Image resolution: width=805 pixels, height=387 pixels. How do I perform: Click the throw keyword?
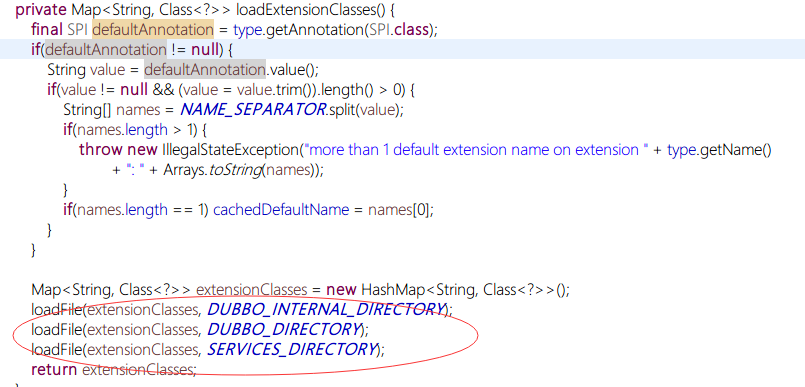(101, 150)
